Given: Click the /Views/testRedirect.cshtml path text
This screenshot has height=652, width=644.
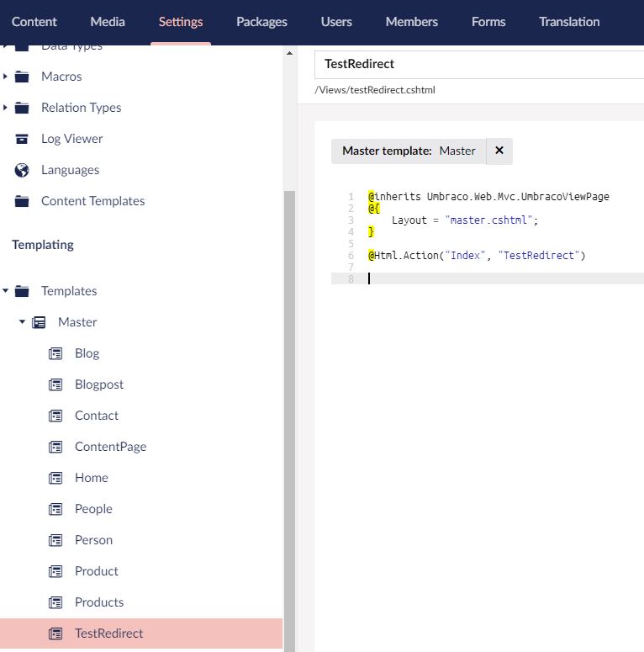Looking at the screenshot, I should pyautogui.click(x=375, y=90).
